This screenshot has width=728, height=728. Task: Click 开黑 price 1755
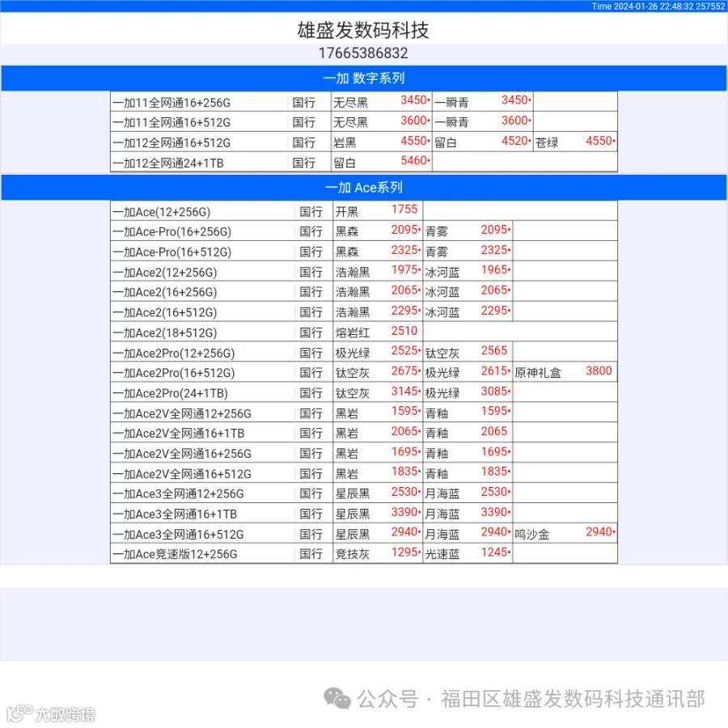404,210
